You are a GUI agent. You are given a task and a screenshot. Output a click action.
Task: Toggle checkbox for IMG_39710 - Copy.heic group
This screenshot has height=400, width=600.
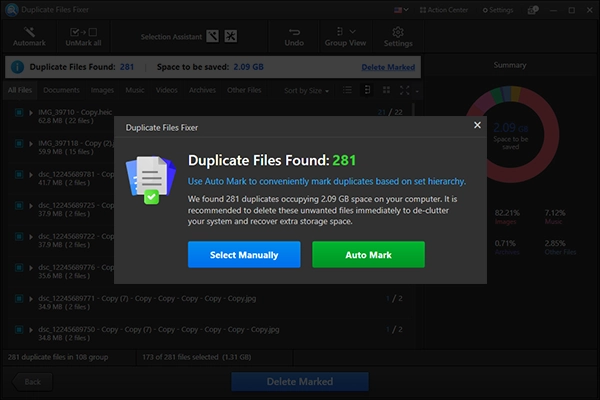pyautogui.click(x=19, y=113)
